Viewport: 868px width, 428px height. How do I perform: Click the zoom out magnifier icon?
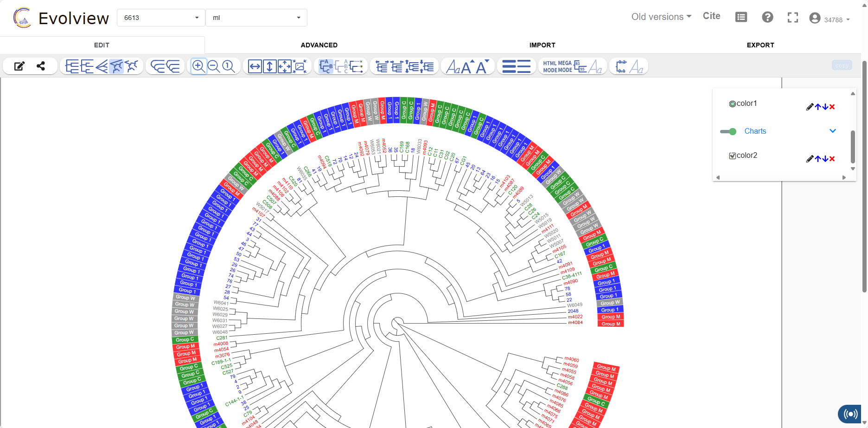[213, 66]
